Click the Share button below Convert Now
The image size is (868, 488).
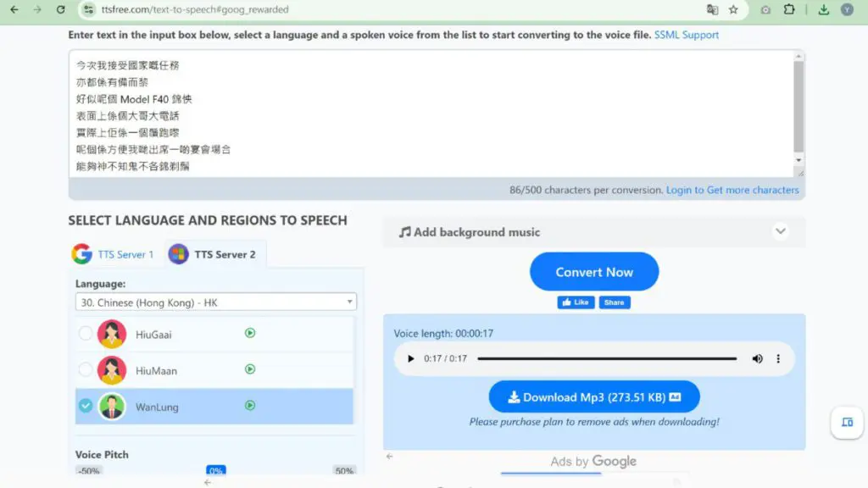tap(614, 302)
